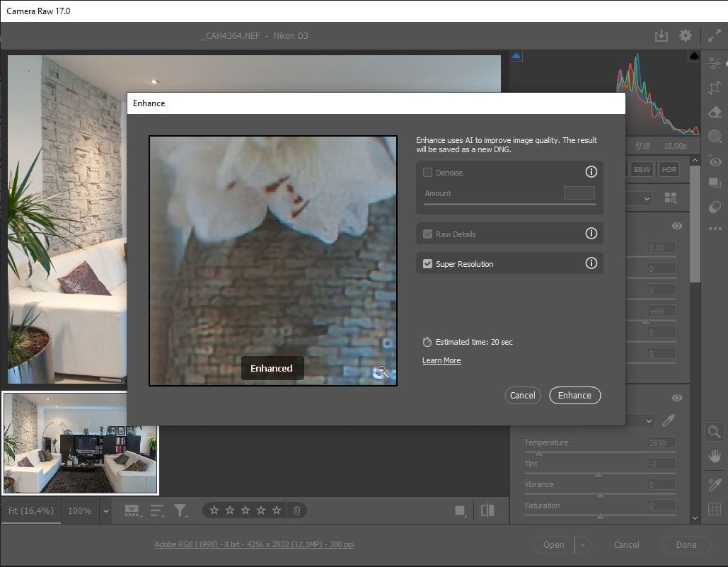This screenshot has width=728, height=567.
Task: Select the Healing tool
Action: coord(715,111)
